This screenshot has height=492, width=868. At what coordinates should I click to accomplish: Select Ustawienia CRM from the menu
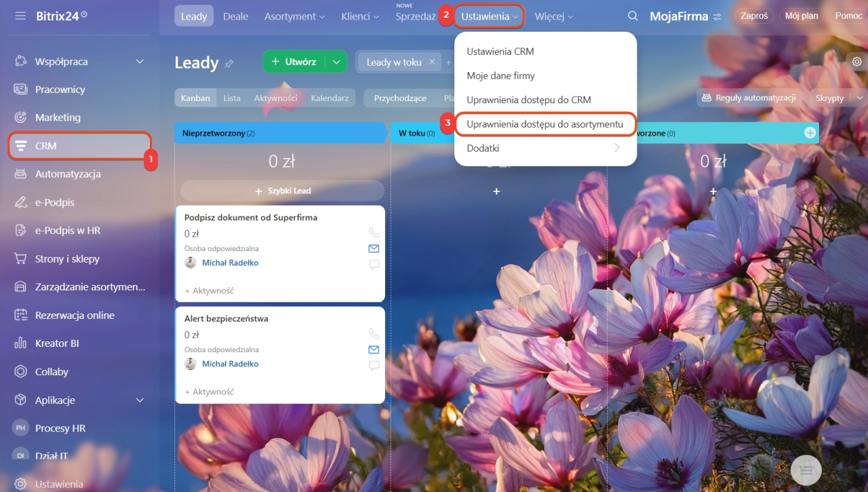click(x=500, y=52)
